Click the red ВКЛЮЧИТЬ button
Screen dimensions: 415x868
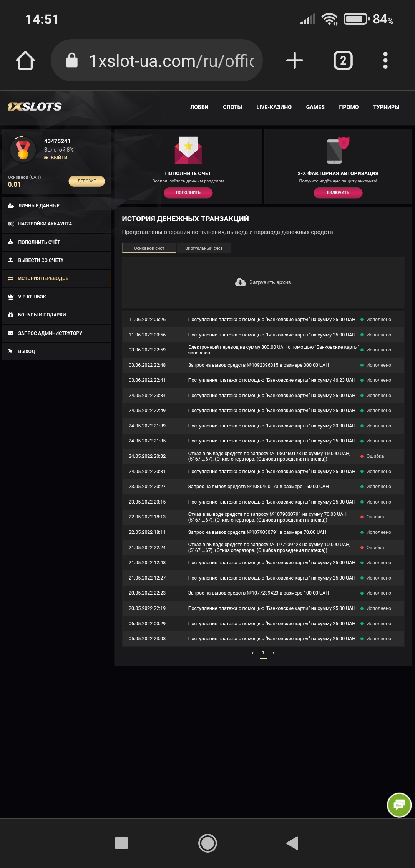[x=338, y=192]
